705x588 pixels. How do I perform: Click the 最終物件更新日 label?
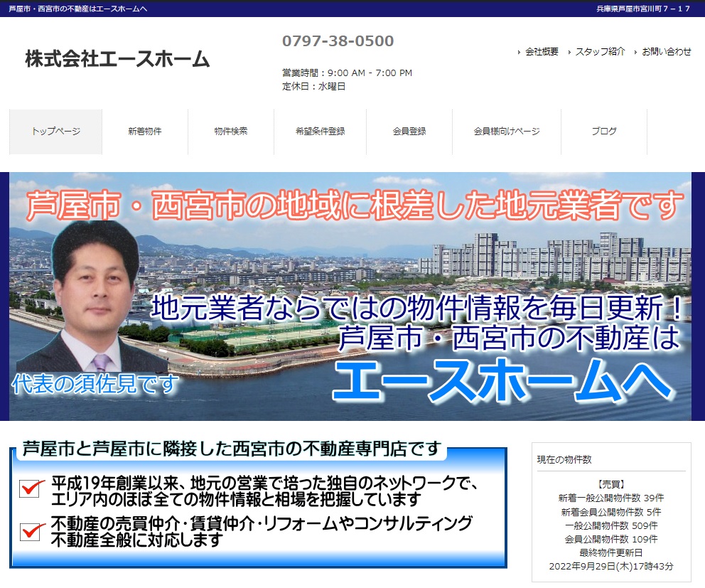point(611,552)
